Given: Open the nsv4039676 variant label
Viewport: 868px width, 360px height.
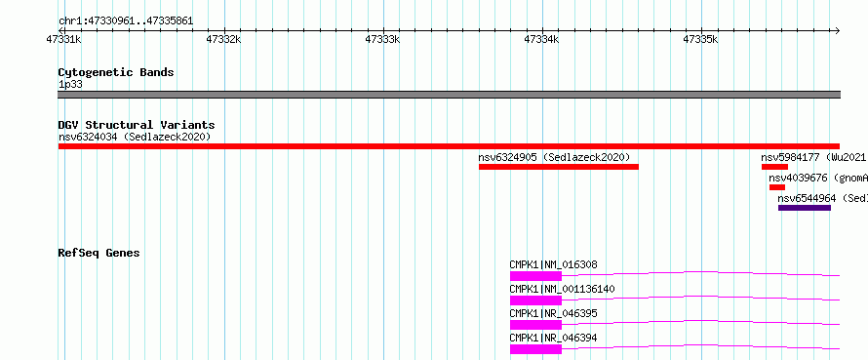Looking at the screenshot, I should 818,178.
